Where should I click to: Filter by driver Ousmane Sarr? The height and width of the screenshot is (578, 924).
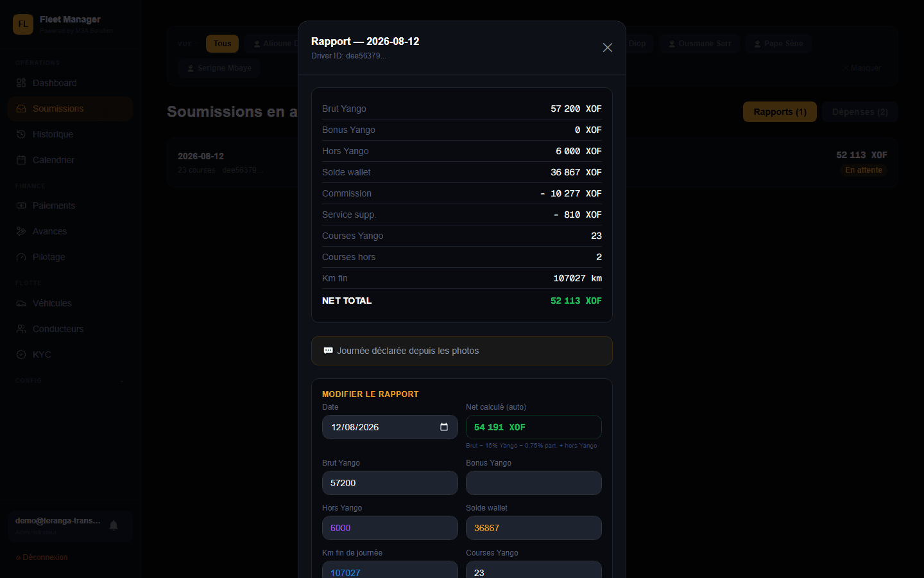[x=699, y=44]
